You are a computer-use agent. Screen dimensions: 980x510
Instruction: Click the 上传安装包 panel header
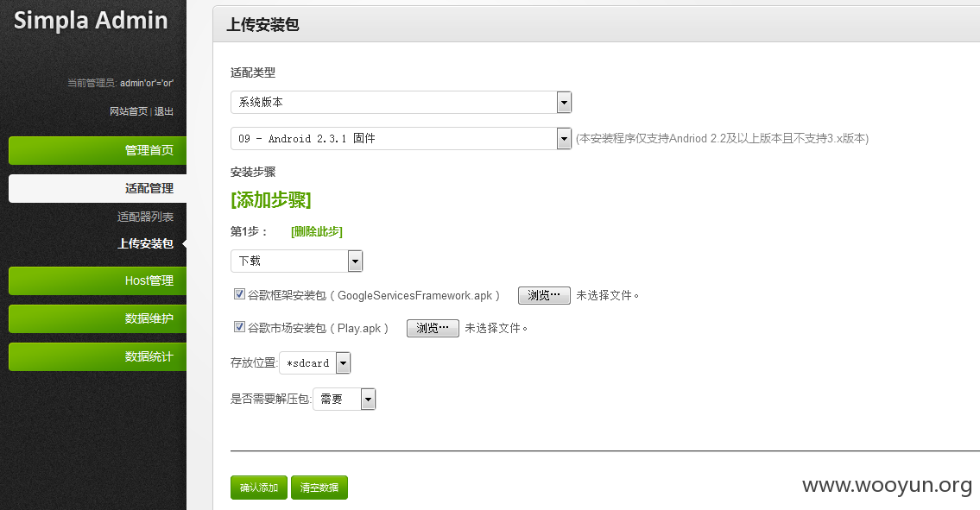coord(262,25)
